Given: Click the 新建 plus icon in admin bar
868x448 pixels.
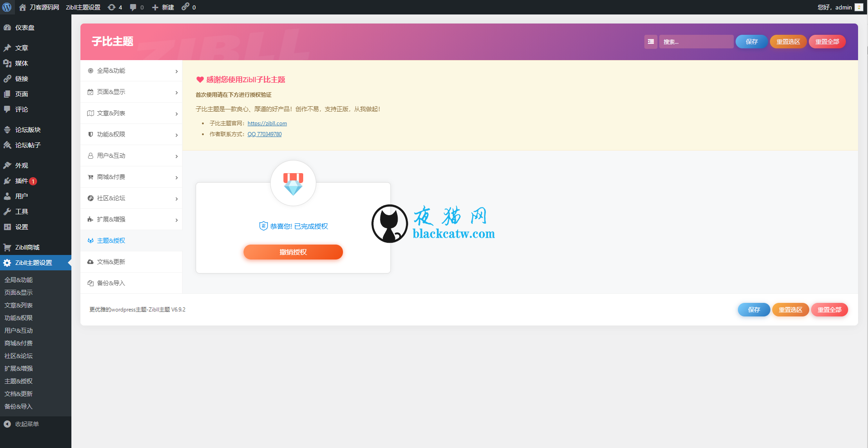Looking at the screenshot, I should [x=155, y=7].
